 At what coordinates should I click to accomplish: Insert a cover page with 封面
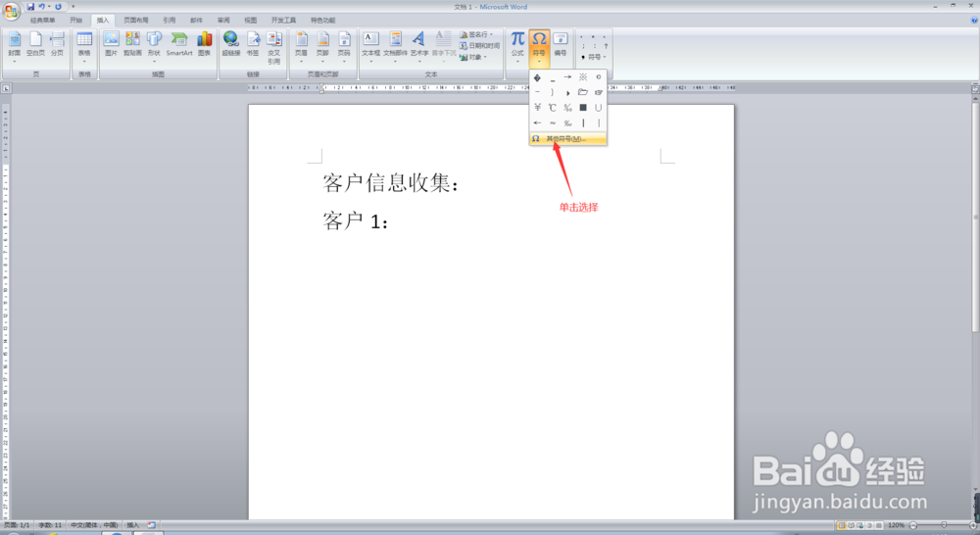click(x=15, y=46)
